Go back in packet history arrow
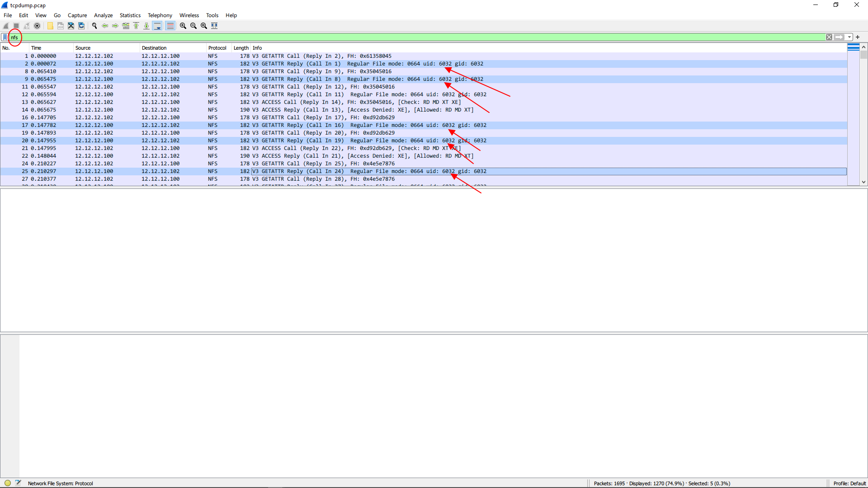 tap(105, 26)
